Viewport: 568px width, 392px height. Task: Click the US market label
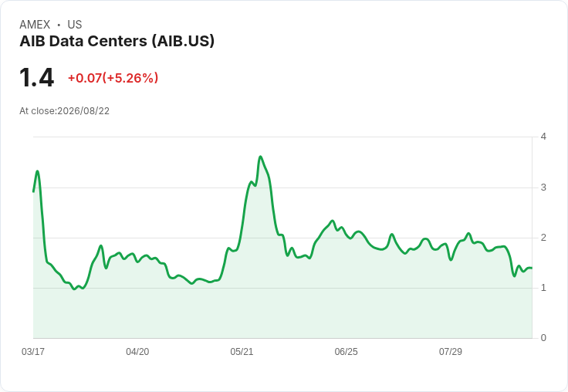coord(75,25)
